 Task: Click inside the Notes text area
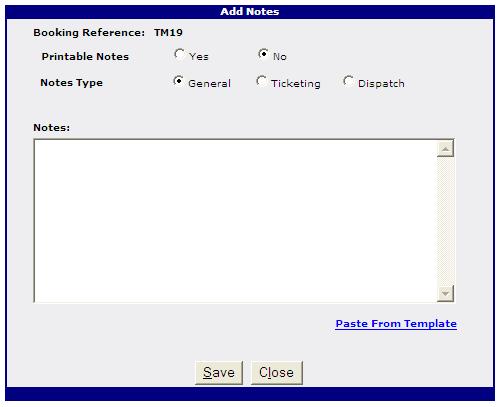pyautogui.click(x=235, y=221)
